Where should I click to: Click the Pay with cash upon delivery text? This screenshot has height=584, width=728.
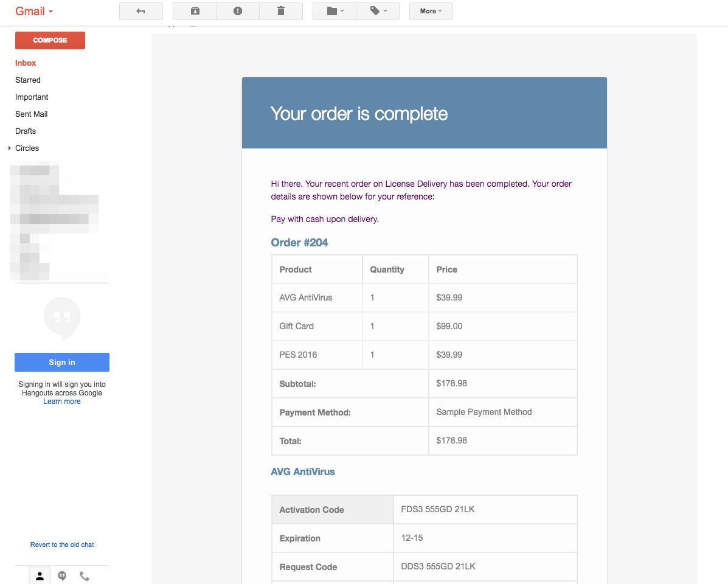(x=325, y=220)
